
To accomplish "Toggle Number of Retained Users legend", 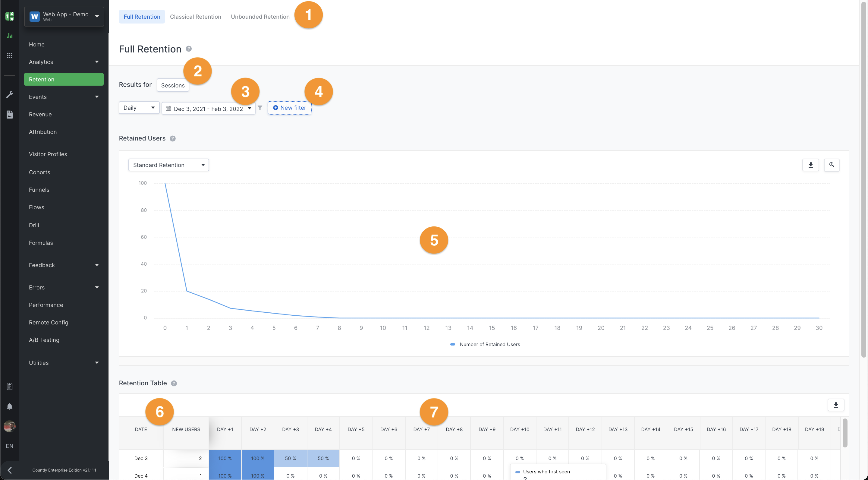I will coord(485,345).
